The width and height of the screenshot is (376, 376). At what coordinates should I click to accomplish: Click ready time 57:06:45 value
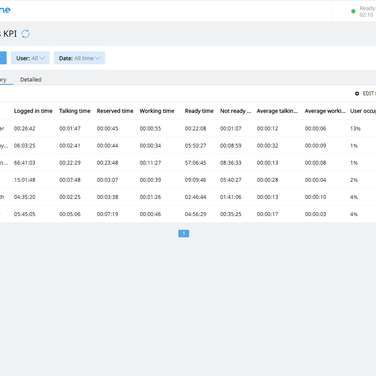195,163
